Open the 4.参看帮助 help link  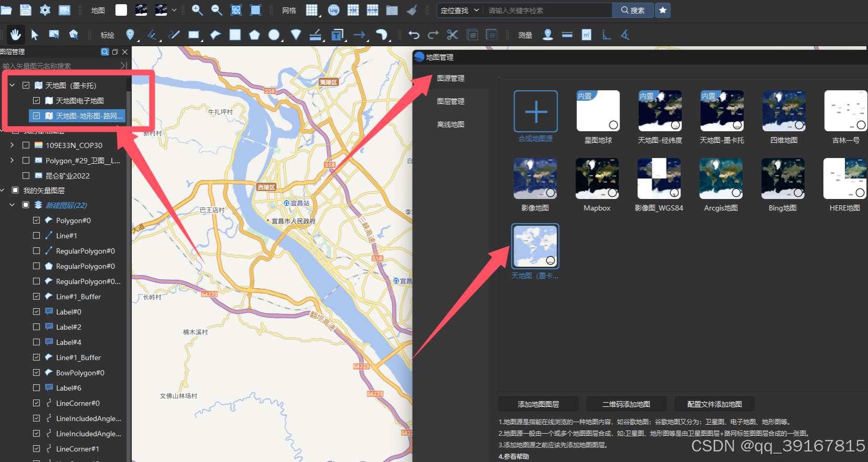513,456
